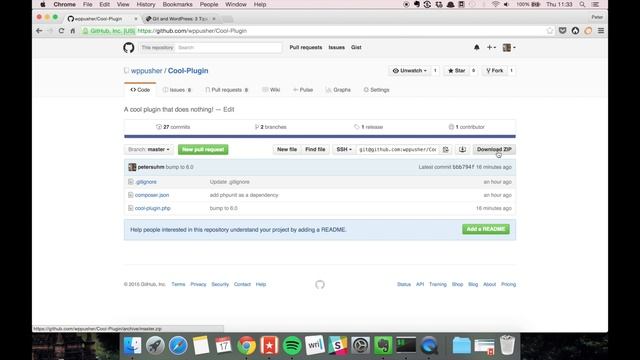Fork the repository

495,71
